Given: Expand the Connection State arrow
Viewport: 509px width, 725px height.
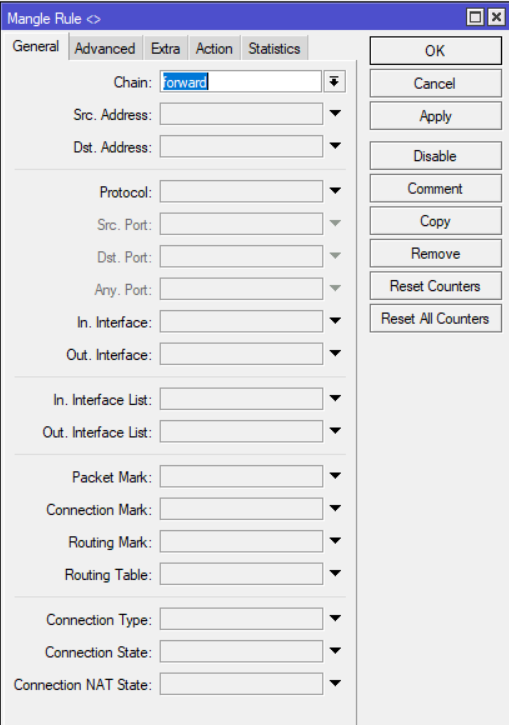Looking at the screenshot, I should (335, 651).
